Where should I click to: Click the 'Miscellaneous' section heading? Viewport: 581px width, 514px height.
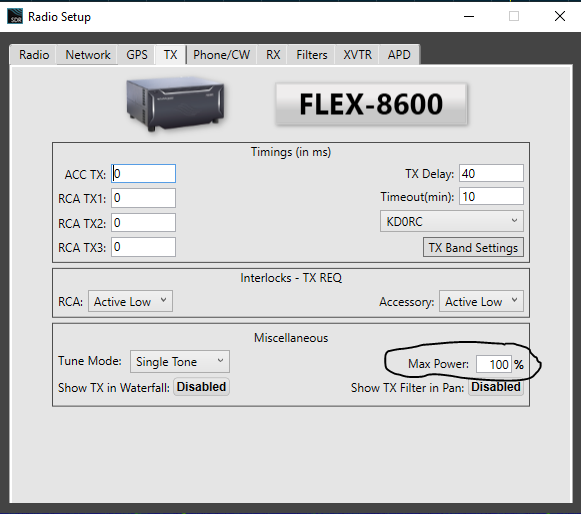pyautogui.click(x=291, y=338)
